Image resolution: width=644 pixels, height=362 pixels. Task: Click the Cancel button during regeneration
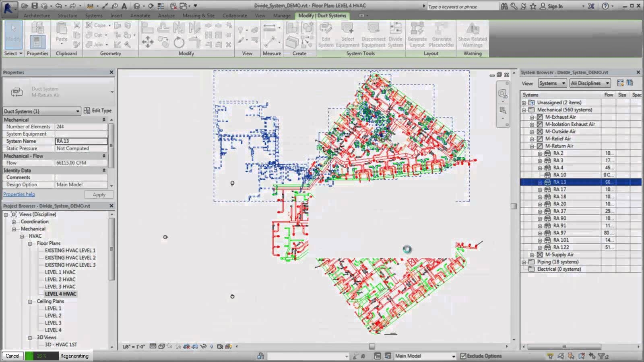(x=12, y=356)
